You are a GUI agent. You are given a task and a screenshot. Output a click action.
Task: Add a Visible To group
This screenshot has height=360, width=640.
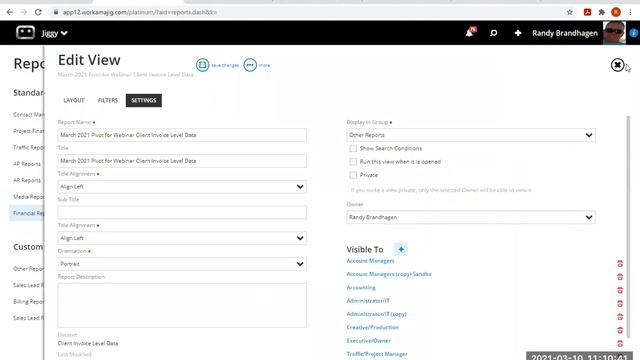(x=401, y=249)
